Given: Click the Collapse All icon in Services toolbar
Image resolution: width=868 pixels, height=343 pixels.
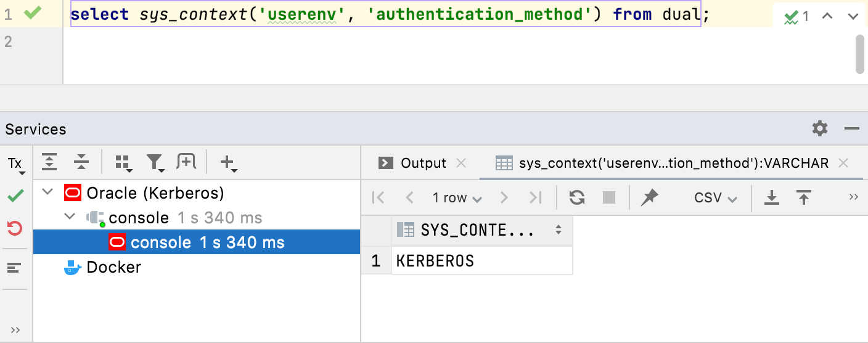Looking at the screenshot, I should [x=81, y=162].
